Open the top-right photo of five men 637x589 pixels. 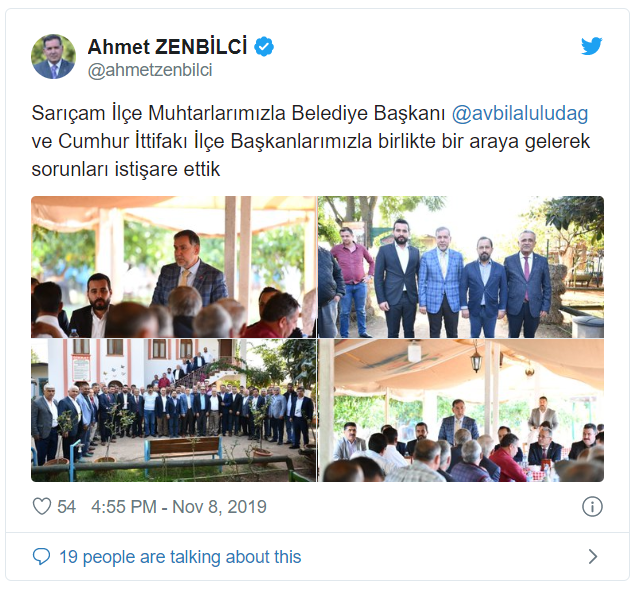coord(461,267)
